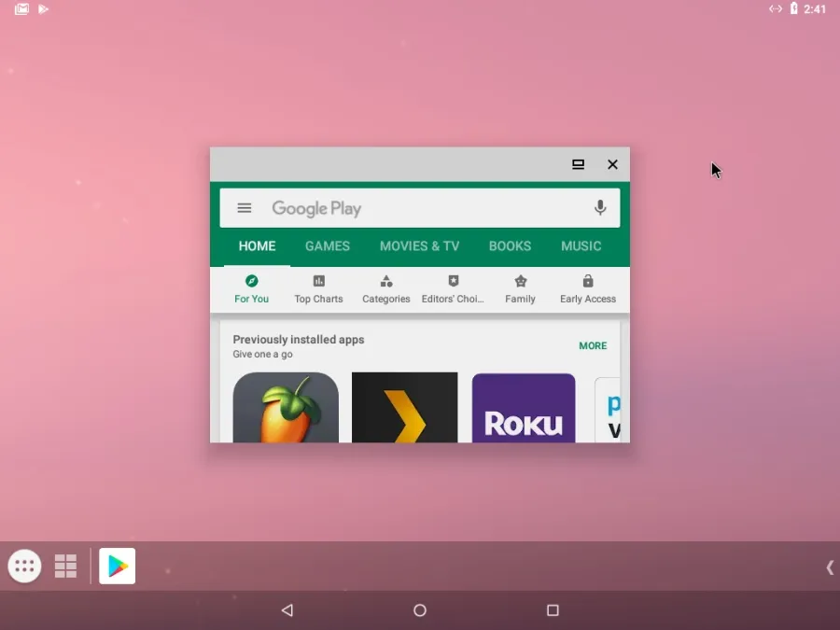Screen dimensions: 840x630
Task: Click the network connection status icon
Action: (x=776, y=8)
